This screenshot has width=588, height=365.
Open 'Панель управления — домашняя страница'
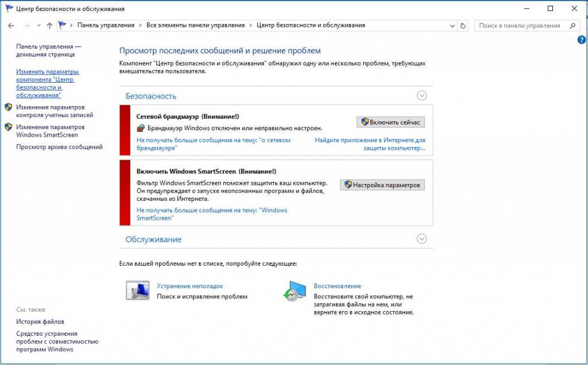point(48,50)
